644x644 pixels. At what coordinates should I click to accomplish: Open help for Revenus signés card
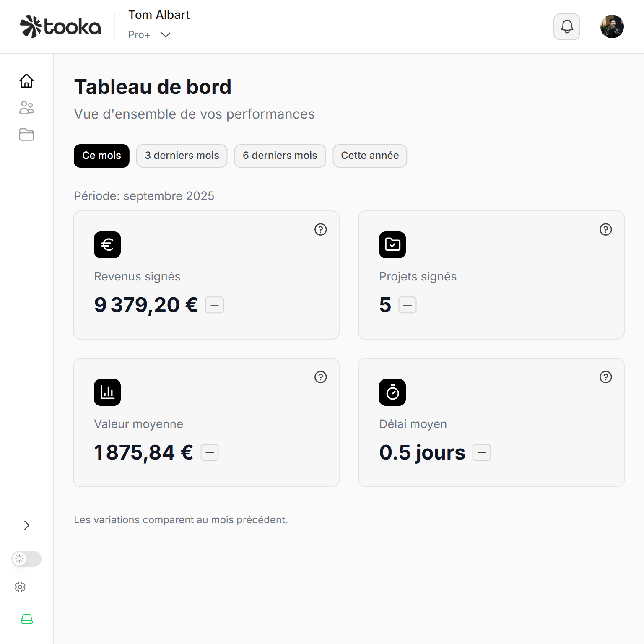(x=320, y=229)
